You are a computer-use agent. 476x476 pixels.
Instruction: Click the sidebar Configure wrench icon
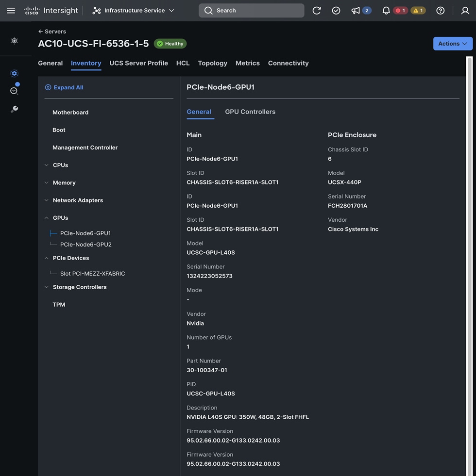(x=14, y=109)
